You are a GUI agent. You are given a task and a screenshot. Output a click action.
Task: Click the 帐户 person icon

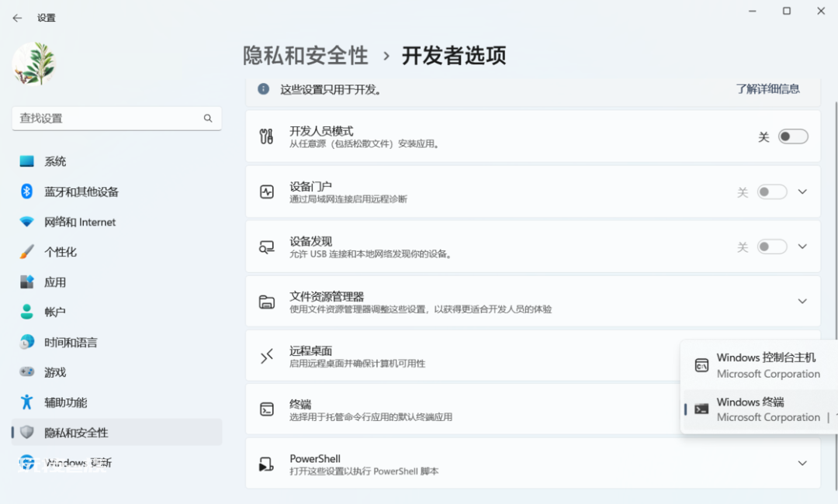coord(26,312)
